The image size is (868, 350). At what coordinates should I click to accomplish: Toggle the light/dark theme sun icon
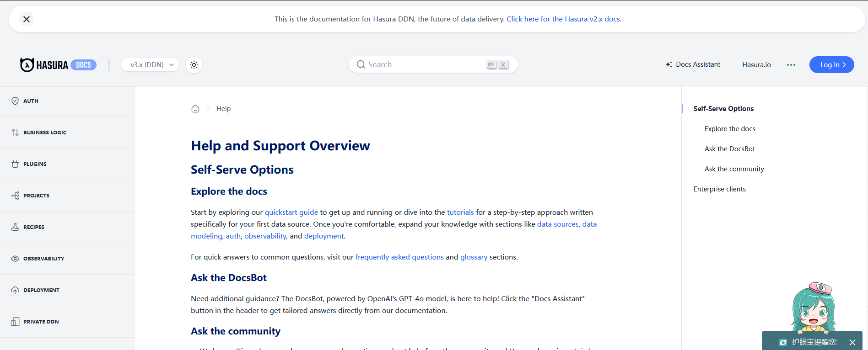pos(194,65)
